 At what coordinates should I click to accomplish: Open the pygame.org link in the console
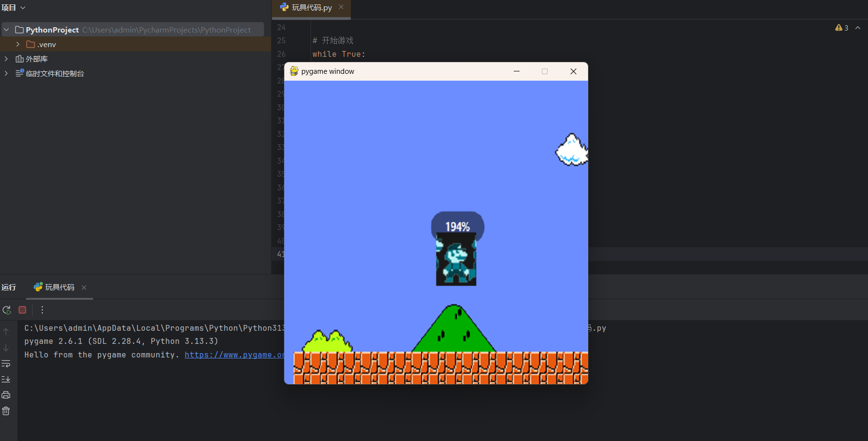point(234,355)
